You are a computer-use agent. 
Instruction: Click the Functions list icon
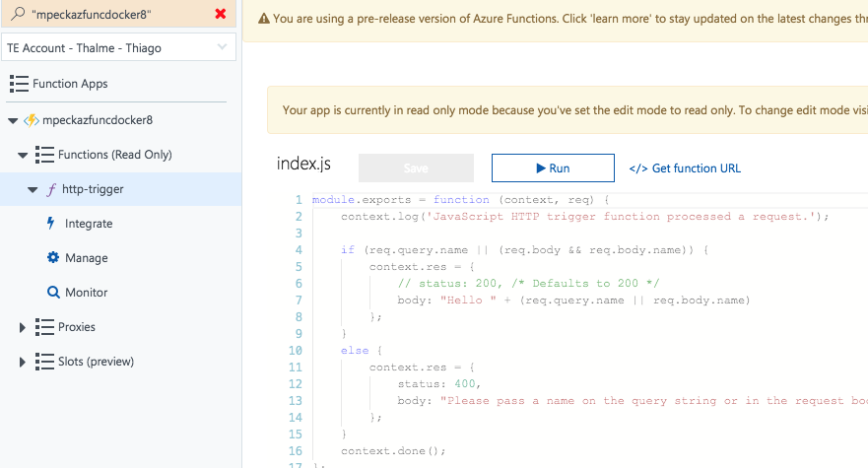click(x=44, y=155)
